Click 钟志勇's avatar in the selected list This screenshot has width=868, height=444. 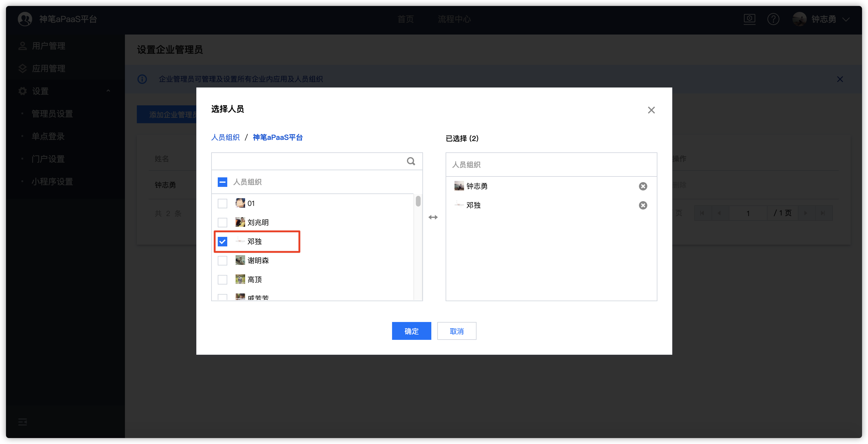point(459,186)
